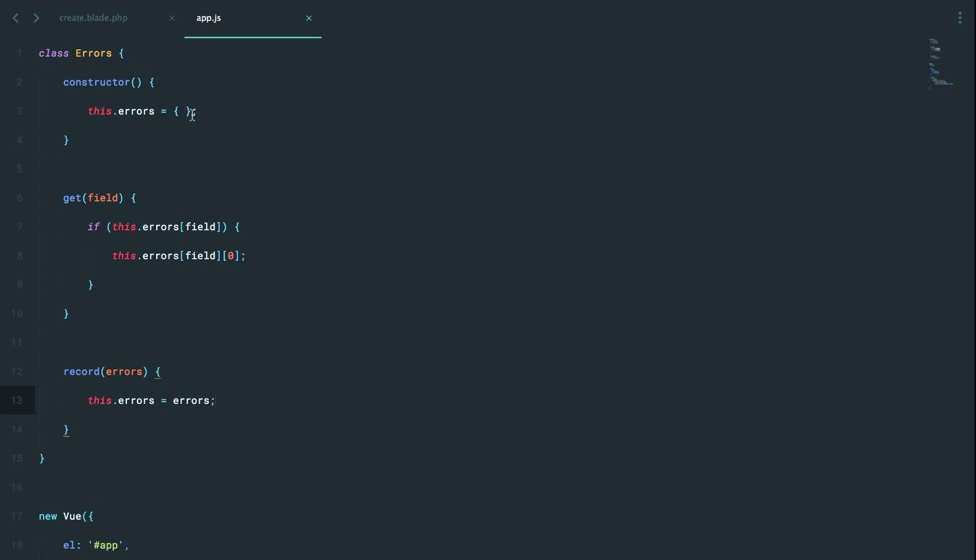This screenshot has width=976, height=560.
Task: Place cursor on the 'constructor' keyword
Action: [96, 83]
